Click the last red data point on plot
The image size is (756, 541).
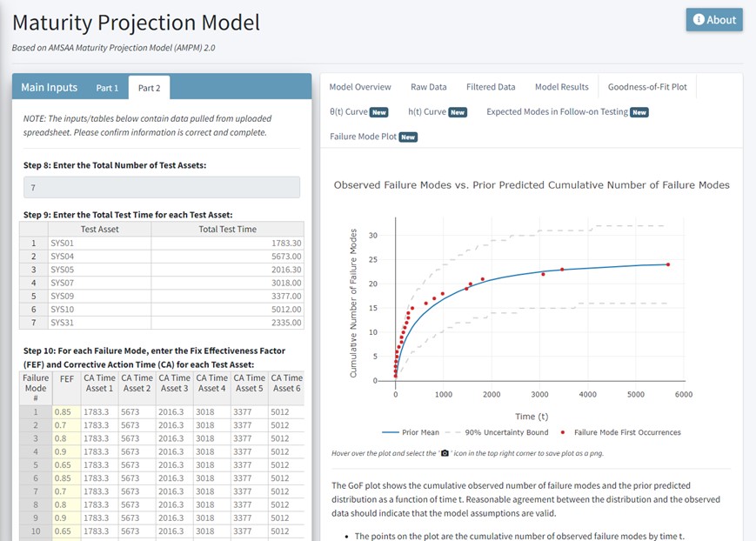(668, 264)
